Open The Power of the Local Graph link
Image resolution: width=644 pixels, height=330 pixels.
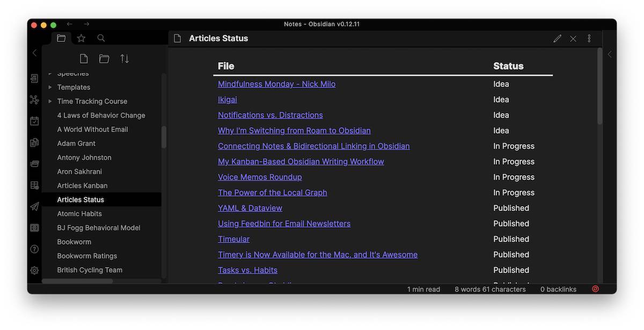coord(272,193)
